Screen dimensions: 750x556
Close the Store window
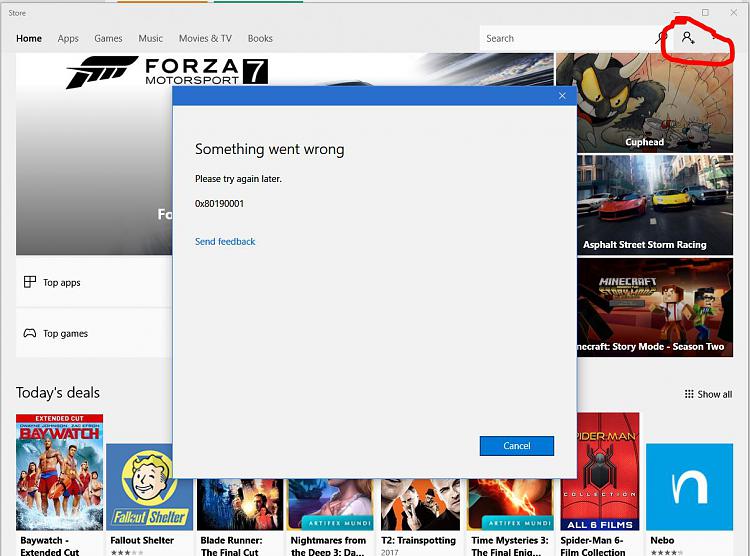pos(733,13)
